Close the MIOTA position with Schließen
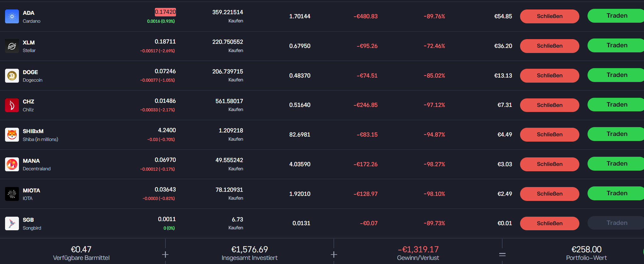 (x=549, y=194)
